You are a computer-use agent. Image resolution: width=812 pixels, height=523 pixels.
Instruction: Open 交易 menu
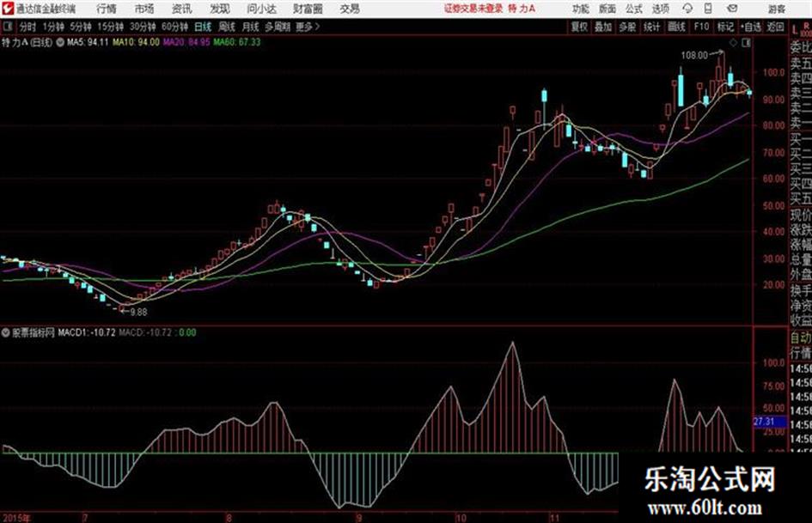(350, 9)
